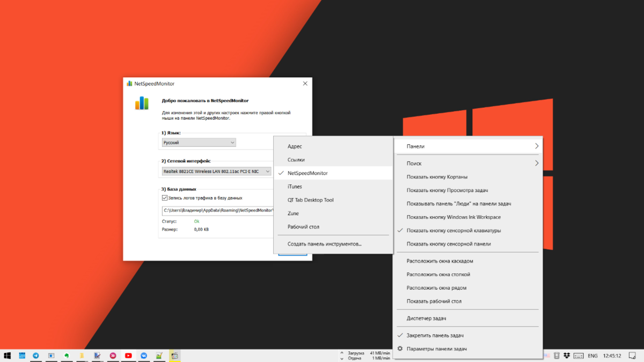Open the Calendar app in taskbar

(x=22, y=356)
